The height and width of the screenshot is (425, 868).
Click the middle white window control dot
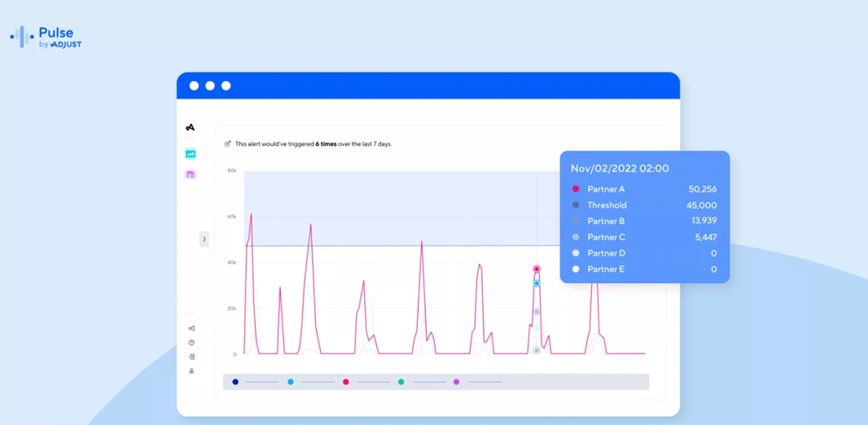[x=210, y=85]
